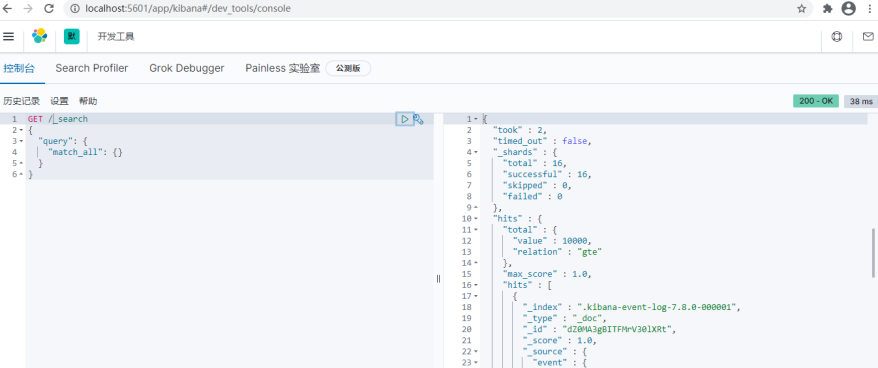Viewport: 878px width, 368px height.
Task: Click the "successful" : 16 line
Action: (547, 174)
